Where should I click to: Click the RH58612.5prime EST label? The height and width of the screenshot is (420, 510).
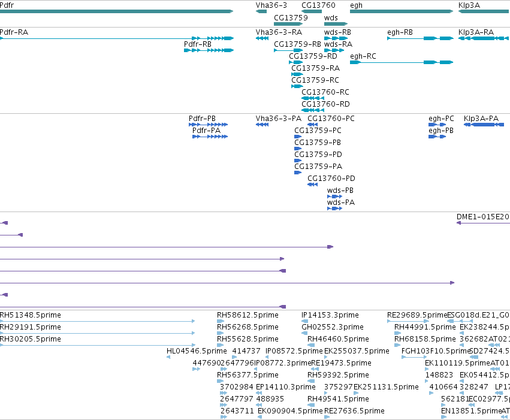pos(248,315)
